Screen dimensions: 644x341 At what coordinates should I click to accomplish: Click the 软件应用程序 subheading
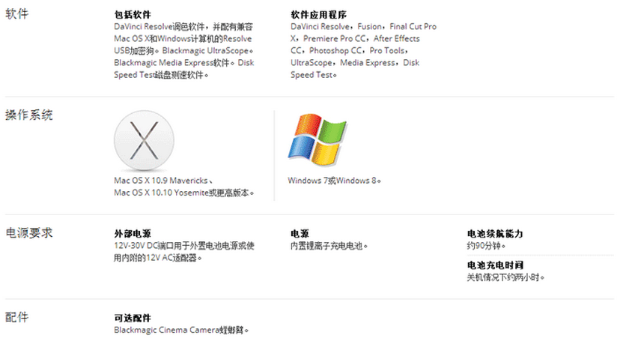pos(319,15)
